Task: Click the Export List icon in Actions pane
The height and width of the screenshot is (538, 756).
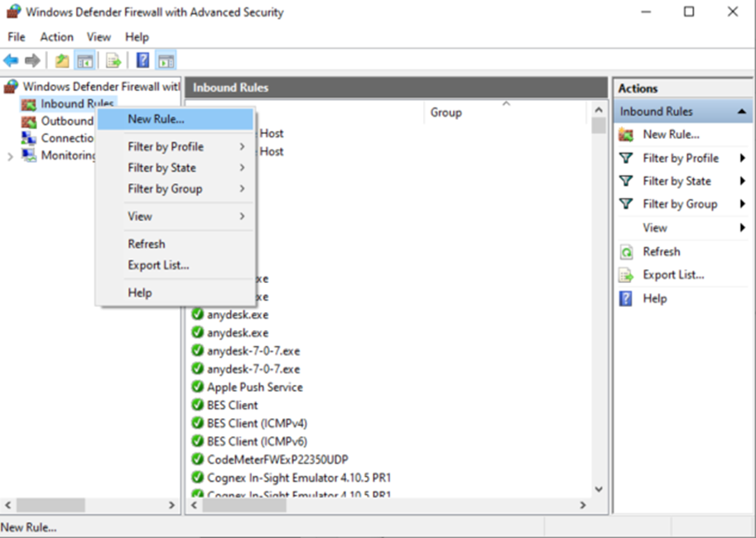Action: pos(626,275)
